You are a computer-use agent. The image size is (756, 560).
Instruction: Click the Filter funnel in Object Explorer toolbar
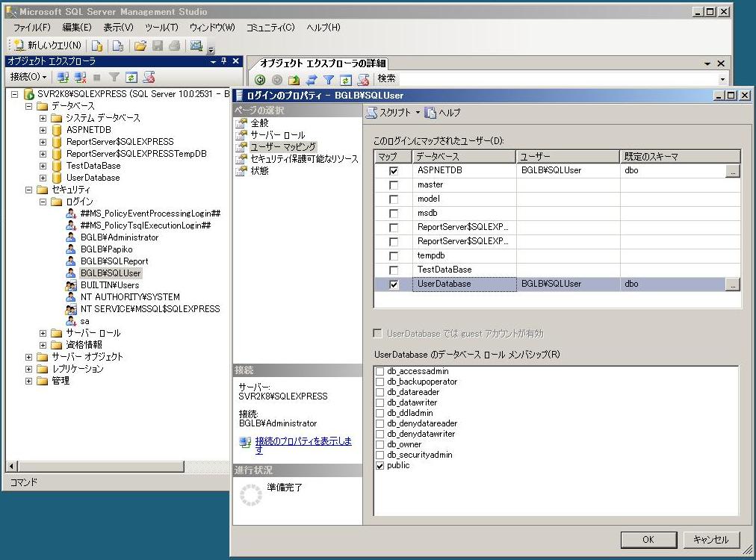point(114,77)
